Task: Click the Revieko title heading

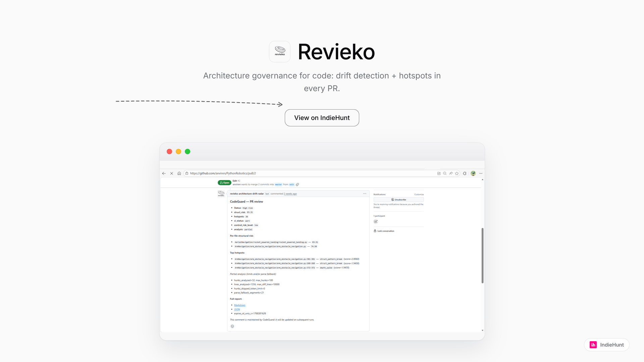Action: (x=336, y=52)
